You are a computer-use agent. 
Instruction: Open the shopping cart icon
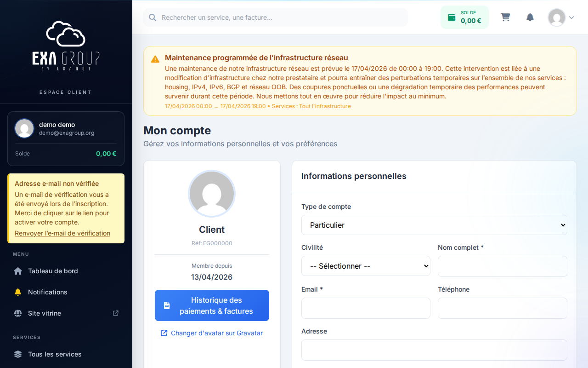pos(505,17)
